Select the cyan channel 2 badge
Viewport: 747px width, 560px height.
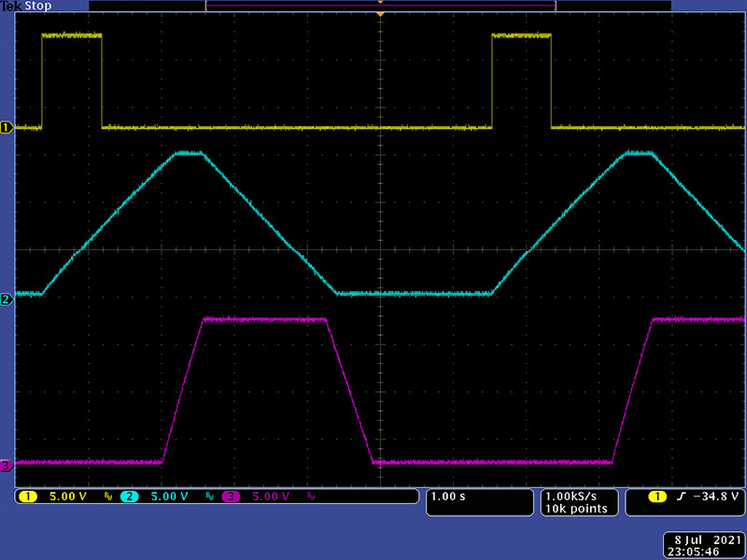[128, 497]
